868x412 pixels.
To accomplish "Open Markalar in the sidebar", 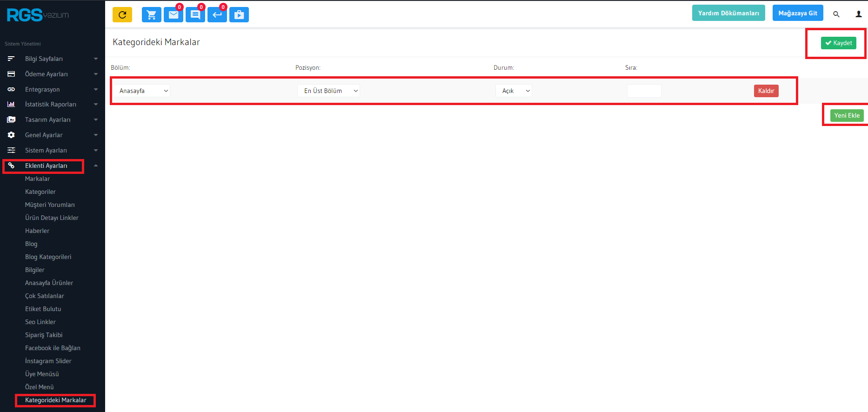I will pos(37,179).
